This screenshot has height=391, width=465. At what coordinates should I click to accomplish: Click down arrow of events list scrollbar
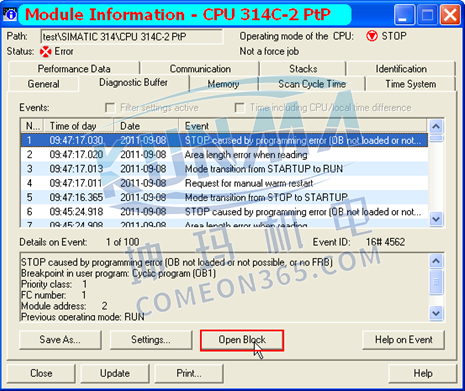pos(436,219)
